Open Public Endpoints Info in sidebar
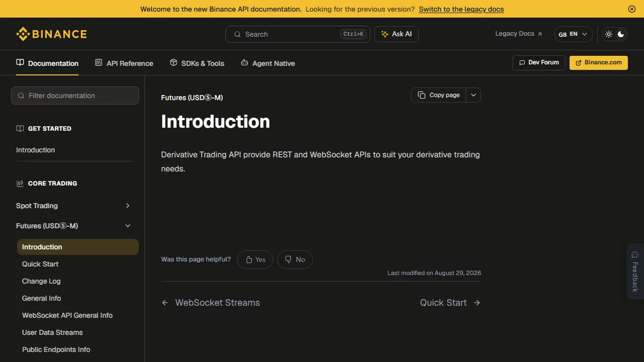644x362 pixels. tap(56, 349)
